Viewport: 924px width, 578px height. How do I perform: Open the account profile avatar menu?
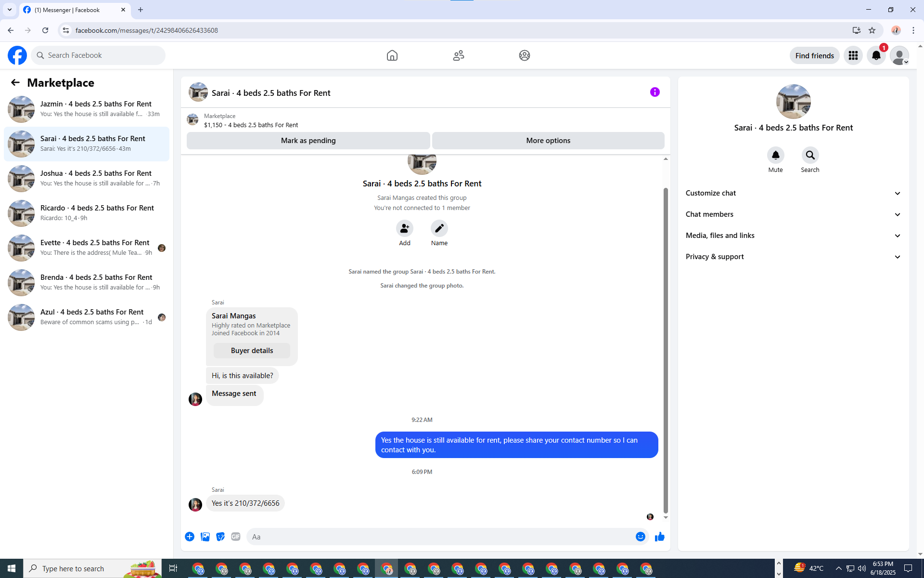click(899, 55)
